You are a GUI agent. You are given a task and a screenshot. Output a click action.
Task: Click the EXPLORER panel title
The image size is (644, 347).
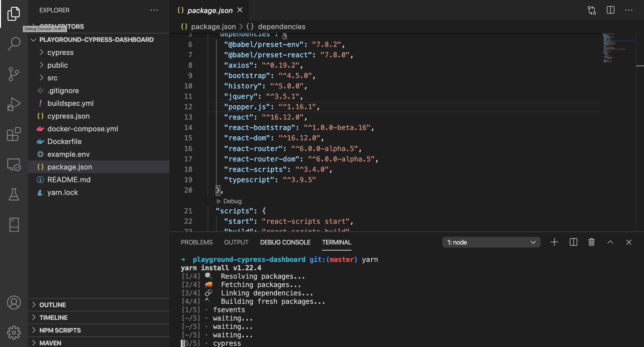click(x=54, y=10)
